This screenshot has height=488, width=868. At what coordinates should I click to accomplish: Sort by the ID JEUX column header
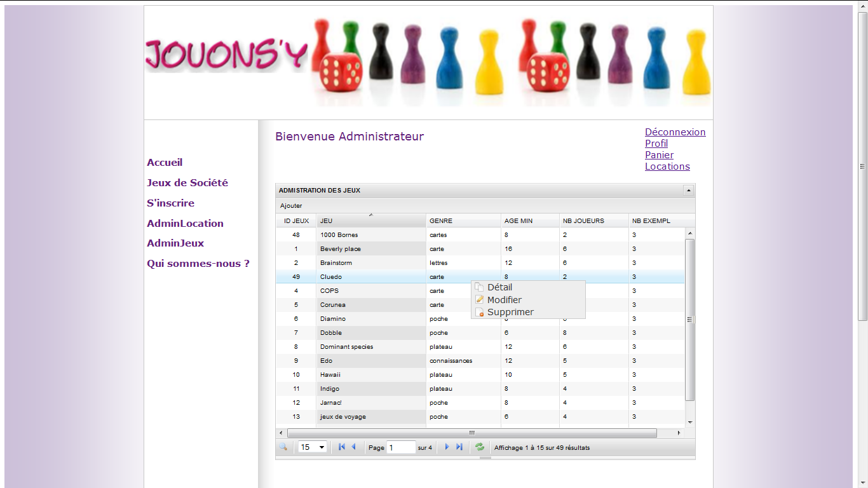tap(296, 221)
